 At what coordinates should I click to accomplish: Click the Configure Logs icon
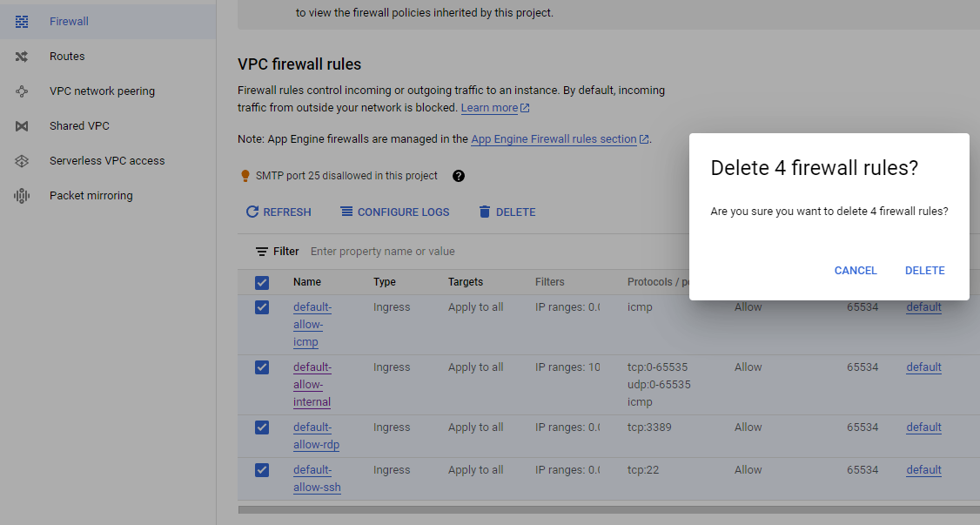(x=346, y=212)
